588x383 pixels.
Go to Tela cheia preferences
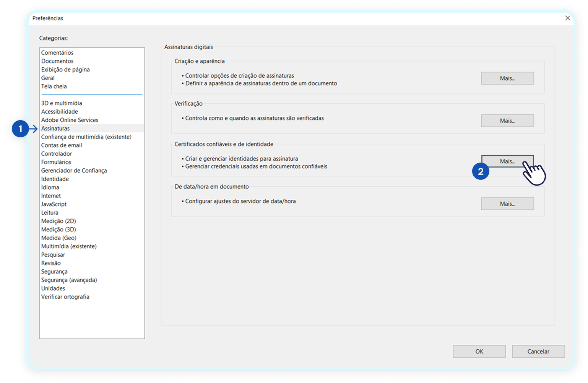click(x=54, y=86)
